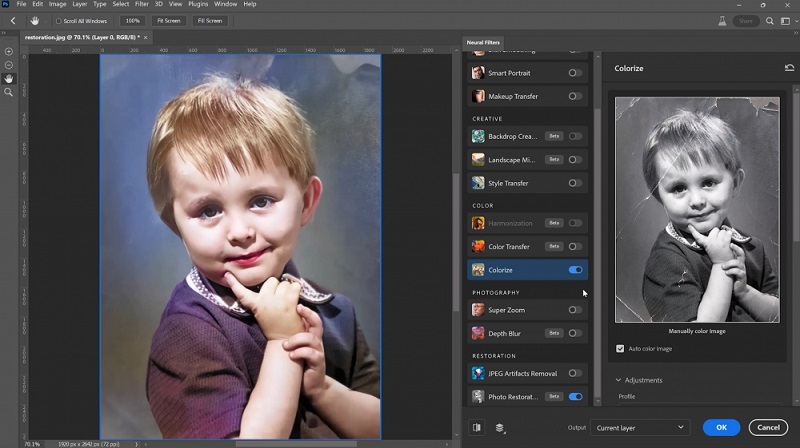Toggle the before/after preview icon

point(477,427)
